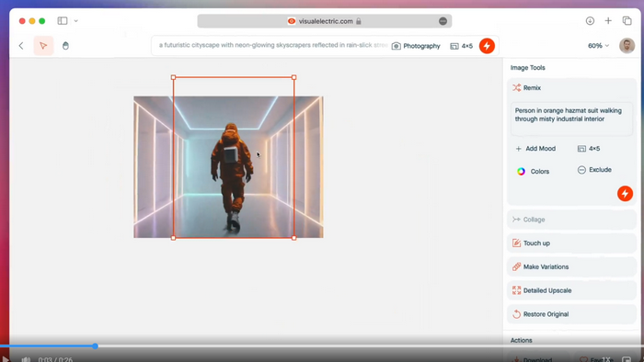Click the video volume icon
Screen dimensions: 644x362
[x=26, y=359]
